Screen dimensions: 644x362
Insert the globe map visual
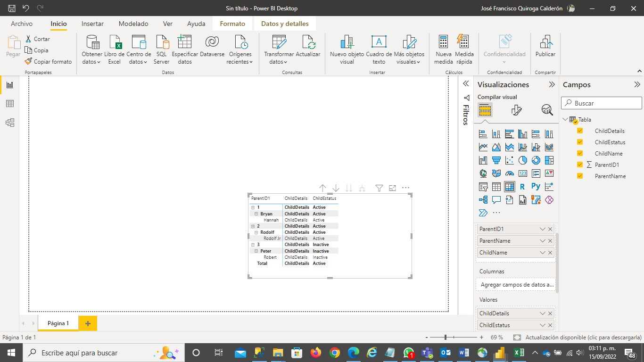tap(483, 173)
